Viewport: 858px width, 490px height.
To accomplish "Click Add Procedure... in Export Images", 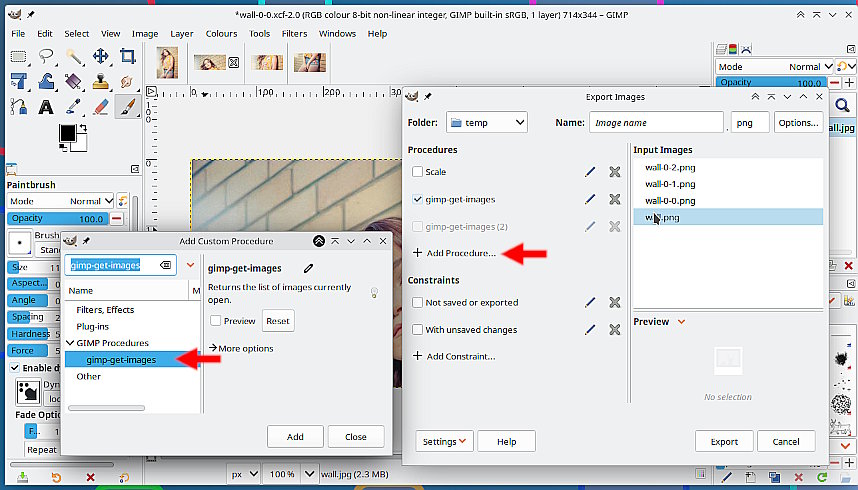I will pos(454,253).
